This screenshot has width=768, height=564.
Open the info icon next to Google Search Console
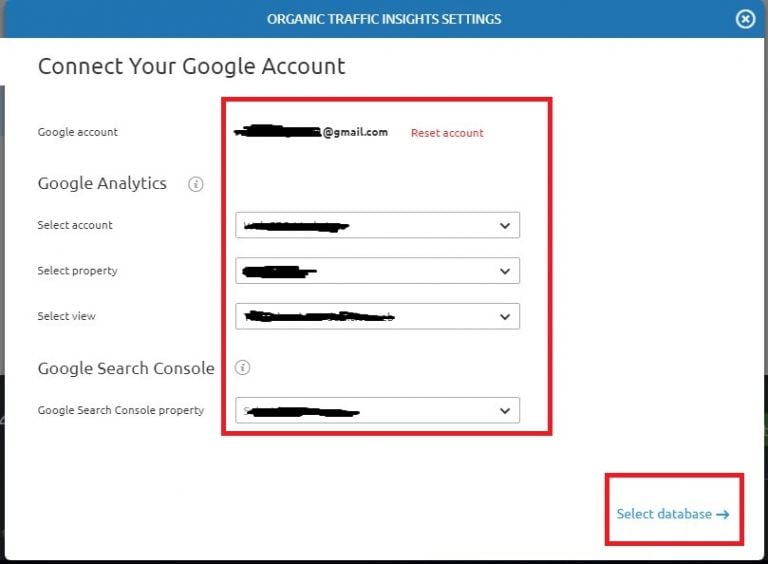(242, 367)
